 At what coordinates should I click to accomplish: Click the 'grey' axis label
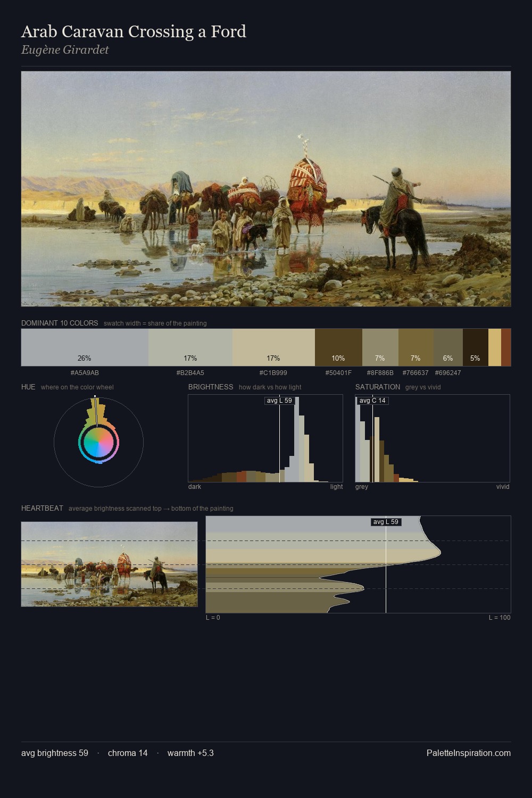[362, 487]
